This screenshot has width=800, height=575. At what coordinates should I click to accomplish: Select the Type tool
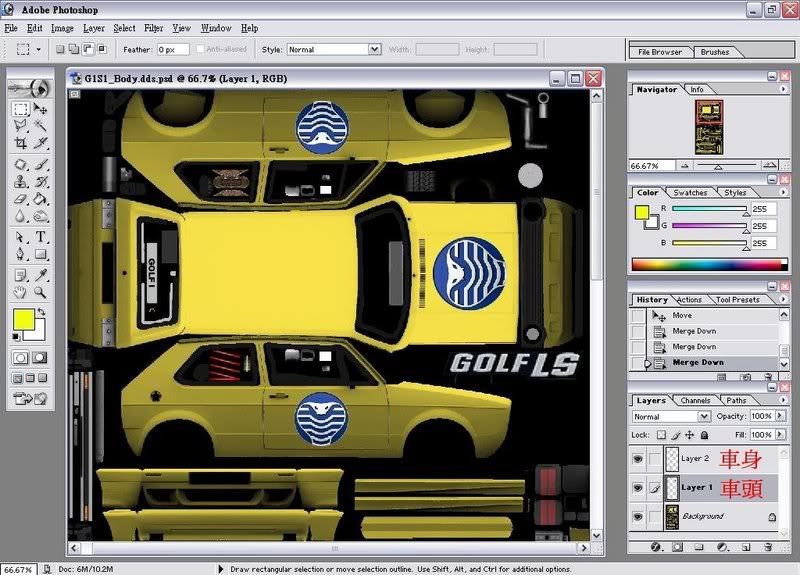41,237
